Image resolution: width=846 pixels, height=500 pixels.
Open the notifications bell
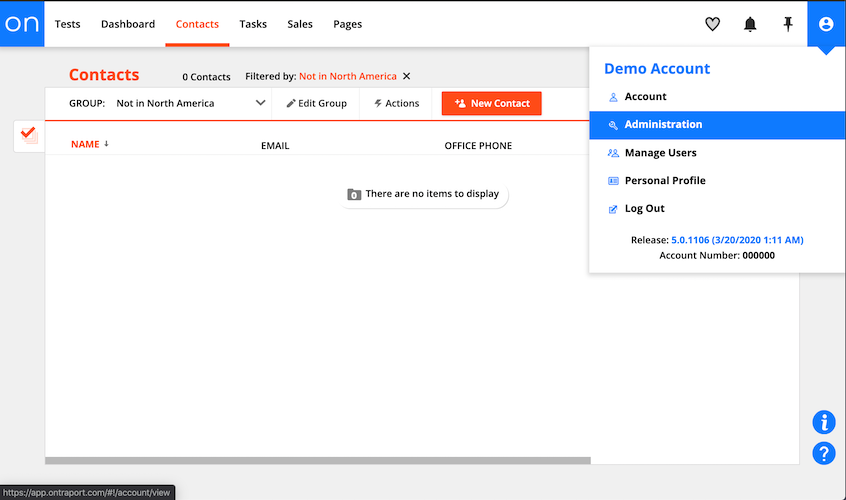[750, 24]
